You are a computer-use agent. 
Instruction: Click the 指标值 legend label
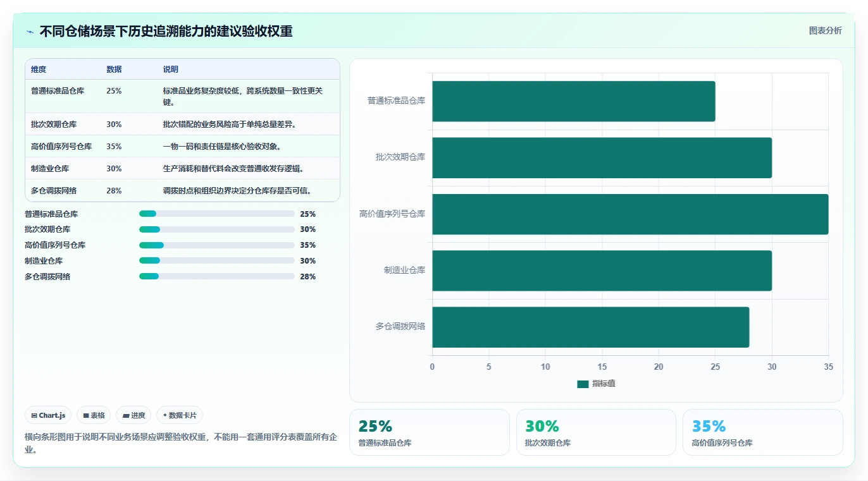pos(604,384)
